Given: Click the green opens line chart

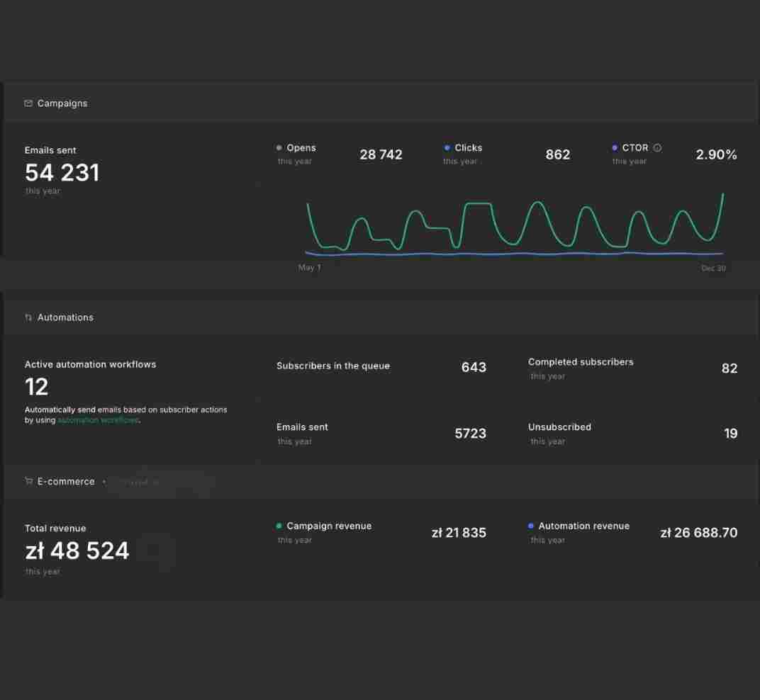Looking at the screenshot, I should (x=515, y=223).
